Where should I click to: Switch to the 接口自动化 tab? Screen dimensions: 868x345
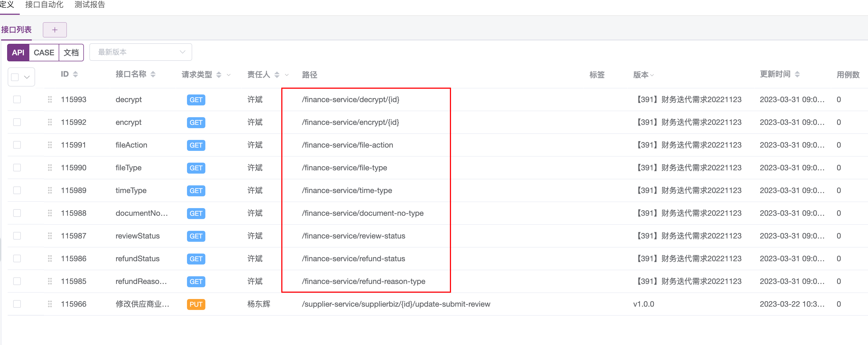[x=44, y=5]
